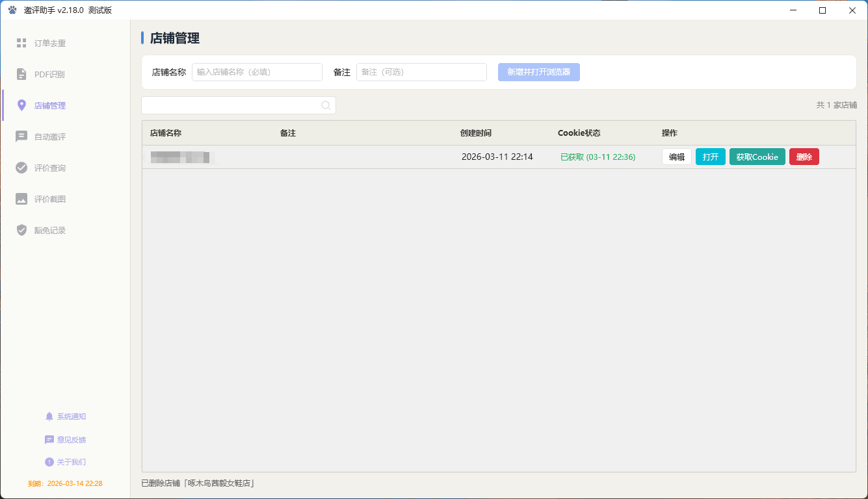Switch to the 豁免记录 page
This screenshot has height=499, width=868.
(66, 230)
